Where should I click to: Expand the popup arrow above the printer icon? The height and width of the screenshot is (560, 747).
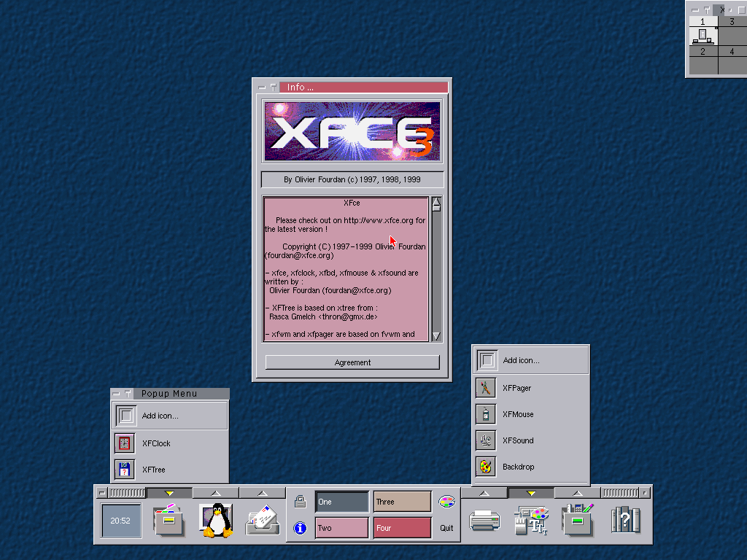[x=484, y=493]
